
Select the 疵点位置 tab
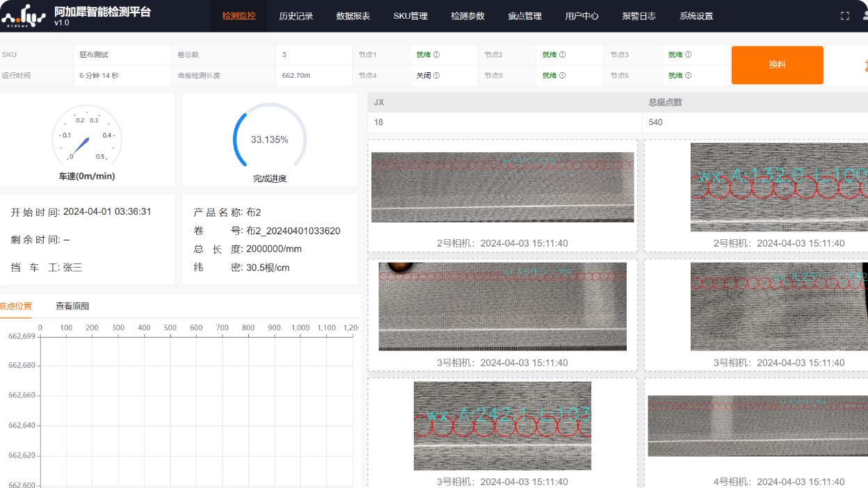coord(15,306)
